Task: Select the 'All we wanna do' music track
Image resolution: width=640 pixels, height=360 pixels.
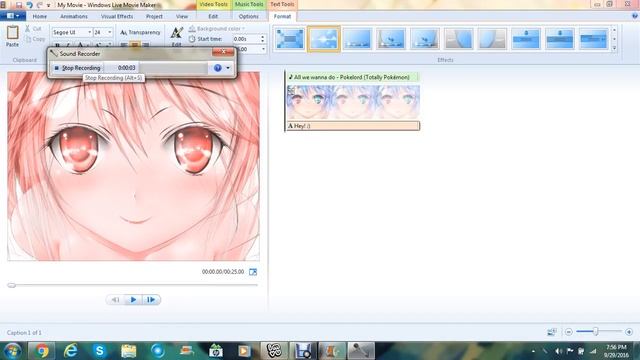Action: [353, 77]
